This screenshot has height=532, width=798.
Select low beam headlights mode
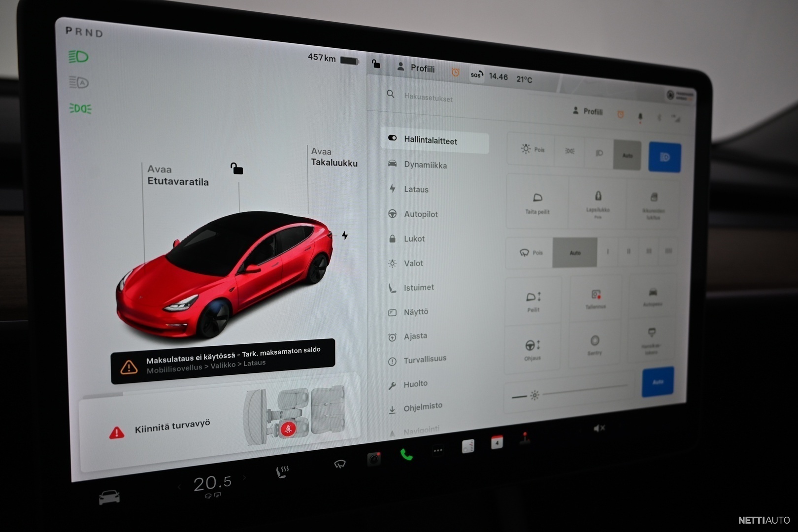click(x=599, y=153)
